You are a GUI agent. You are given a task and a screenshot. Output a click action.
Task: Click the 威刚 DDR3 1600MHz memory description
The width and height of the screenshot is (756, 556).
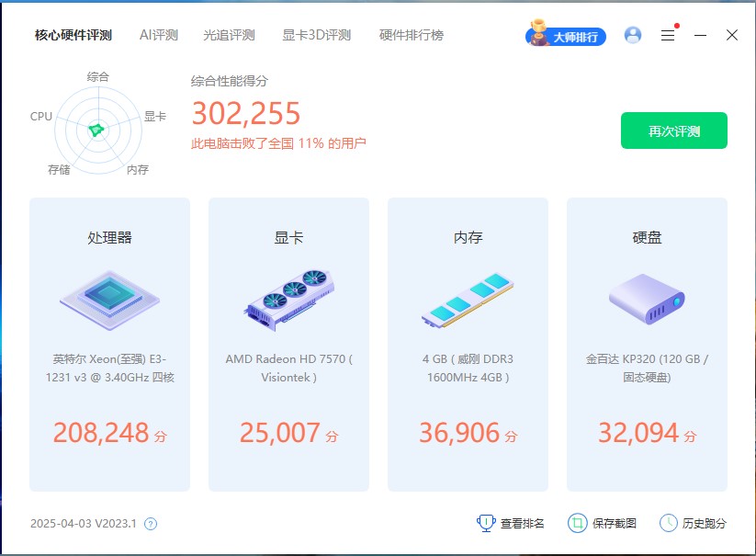tap(468, 368)
